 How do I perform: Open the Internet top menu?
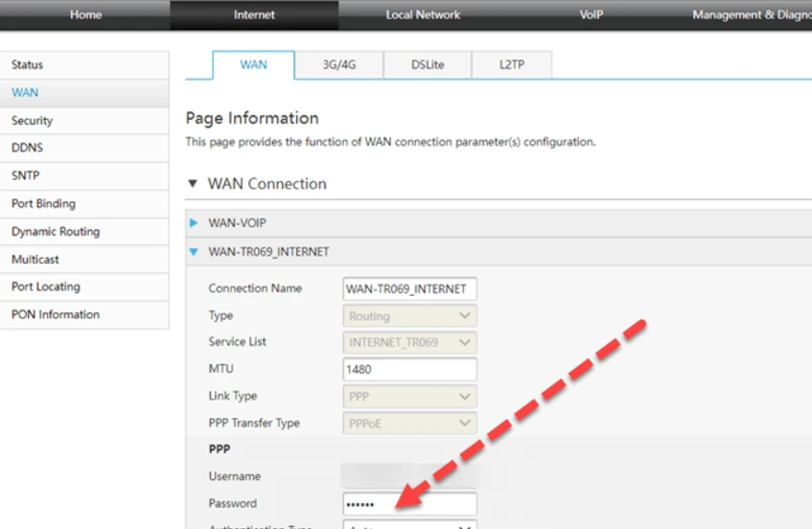254,14
